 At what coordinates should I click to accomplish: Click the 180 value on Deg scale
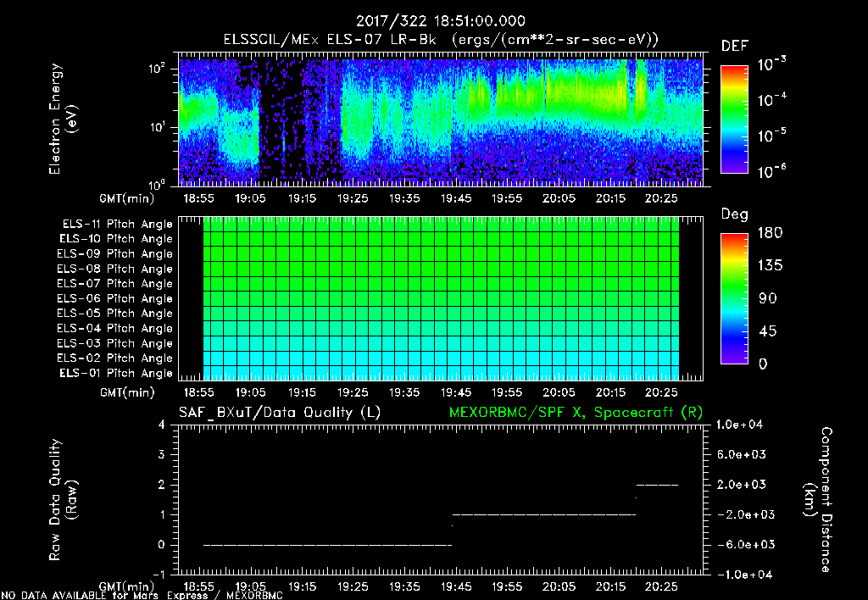tap(770, 233)
